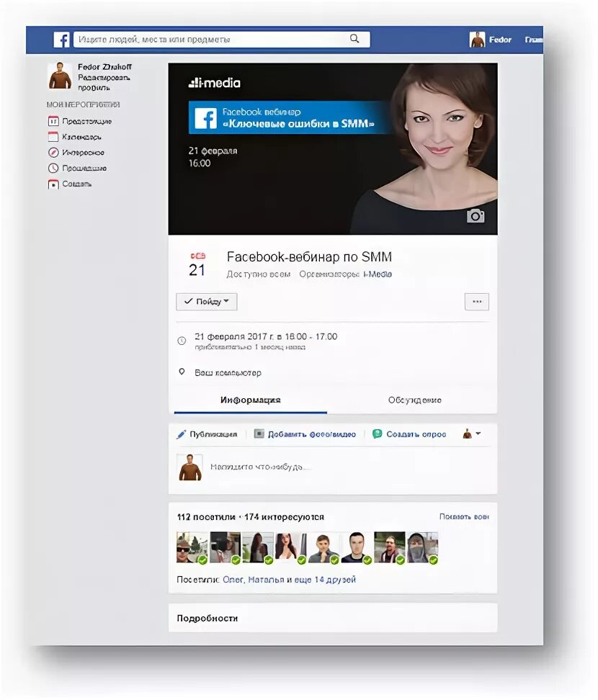The height and width of the screenshot is (700, 598).
Task: Click the camera icon on cover photo
Action: [476, 216]
